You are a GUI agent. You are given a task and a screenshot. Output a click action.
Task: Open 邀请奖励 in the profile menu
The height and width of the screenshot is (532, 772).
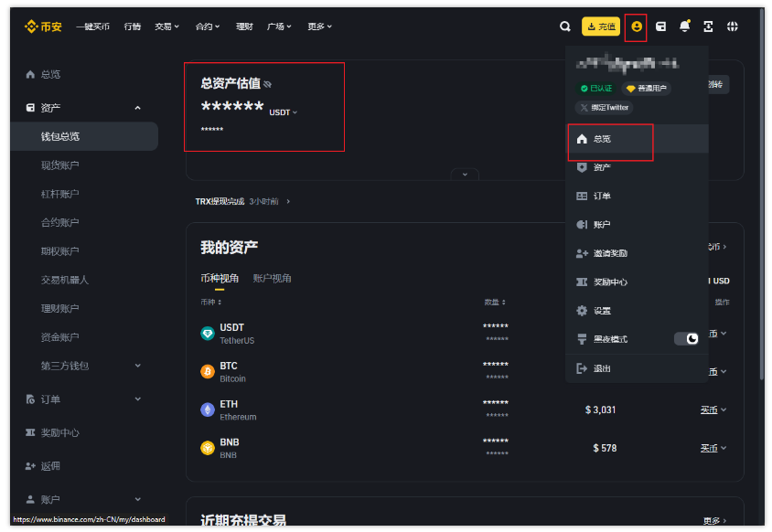[609, 252]
